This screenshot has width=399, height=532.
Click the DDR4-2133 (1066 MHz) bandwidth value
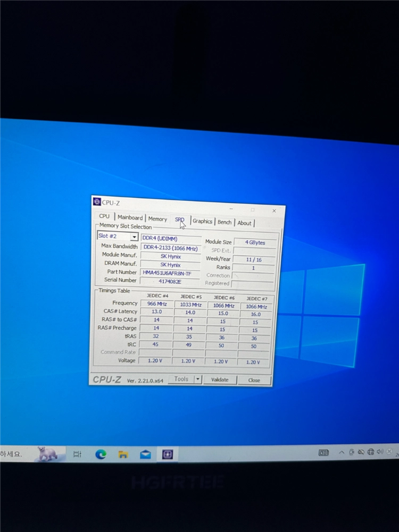171,248
